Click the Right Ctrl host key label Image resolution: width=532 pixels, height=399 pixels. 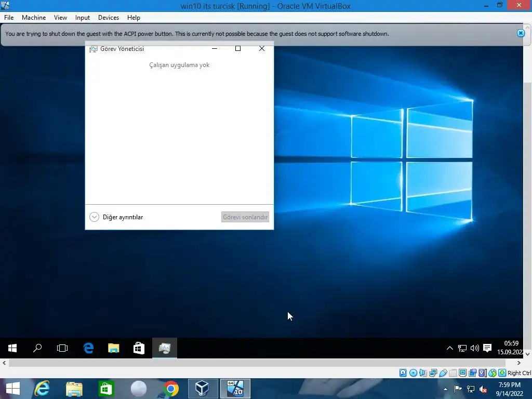tap(520, 373)
